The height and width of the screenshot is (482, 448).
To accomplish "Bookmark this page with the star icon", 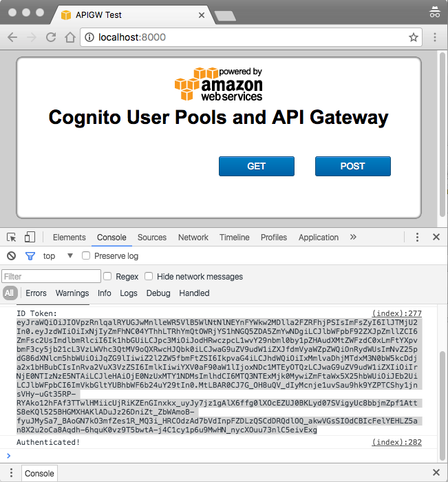I will (414, 37).
